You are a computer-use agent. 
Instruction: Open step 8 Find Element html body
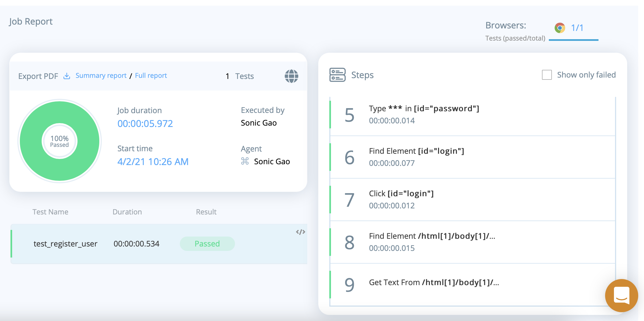click(432, 242)
